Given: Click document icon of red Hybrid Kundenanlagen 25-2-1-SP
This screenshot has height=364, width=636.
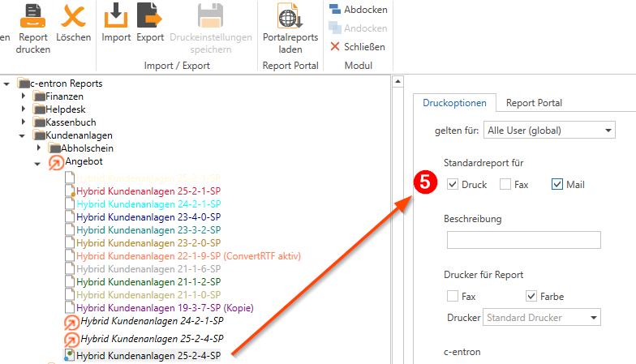Looking at the screenshot, I should 70,191.
